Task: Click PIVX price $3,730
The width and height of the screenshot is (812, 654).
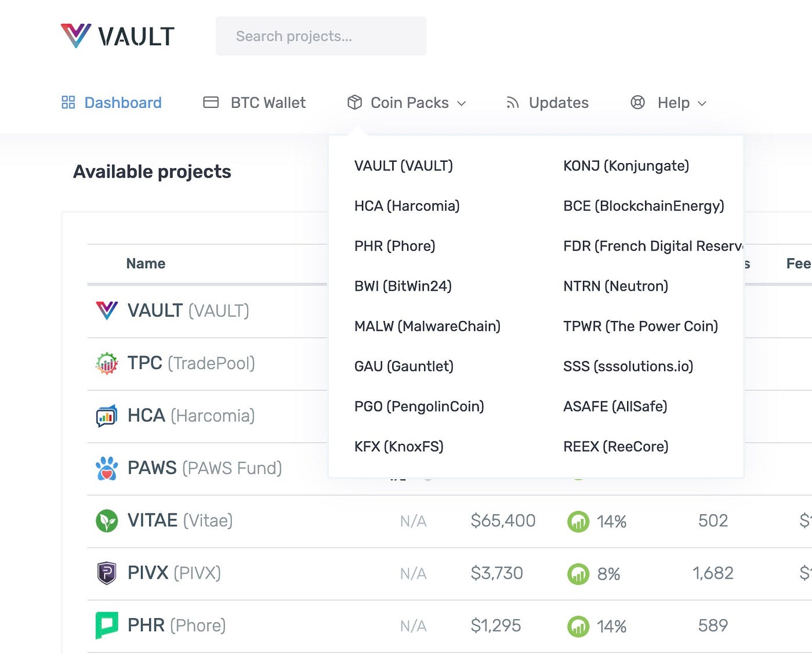Action: (497, 573)
